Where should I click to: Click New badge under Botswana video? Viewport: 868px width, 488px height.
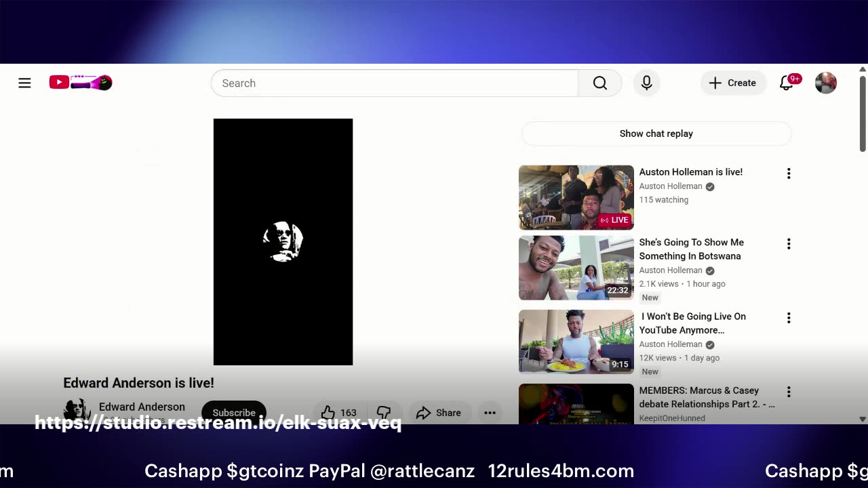click(x=650, y=298)
